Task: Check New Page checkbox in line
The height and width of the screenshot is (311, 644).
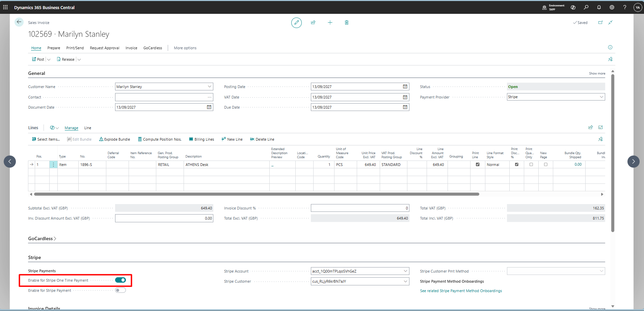Action: coord(546,165)
